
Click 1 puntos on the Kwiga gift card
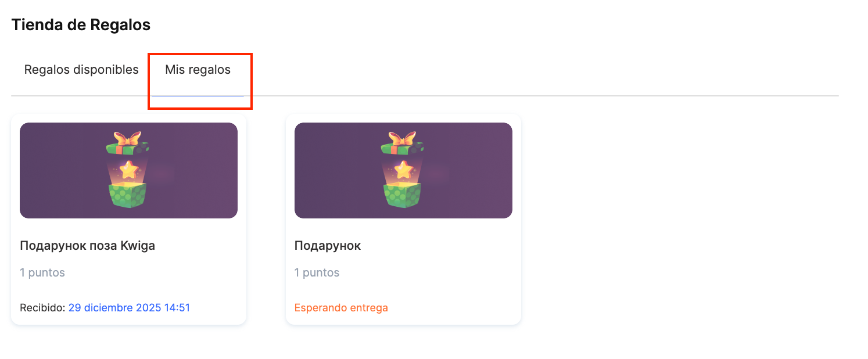pos(42,272)
